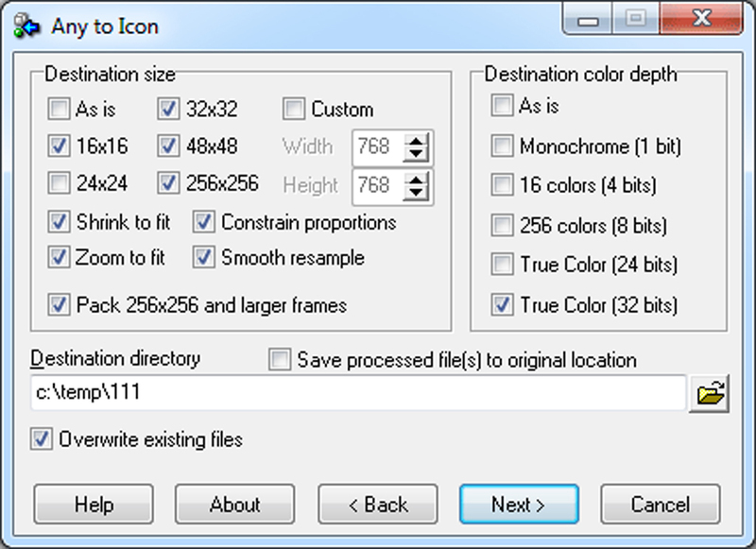
Task: Decrease the Height spinner value
Action: coord(416,193)
